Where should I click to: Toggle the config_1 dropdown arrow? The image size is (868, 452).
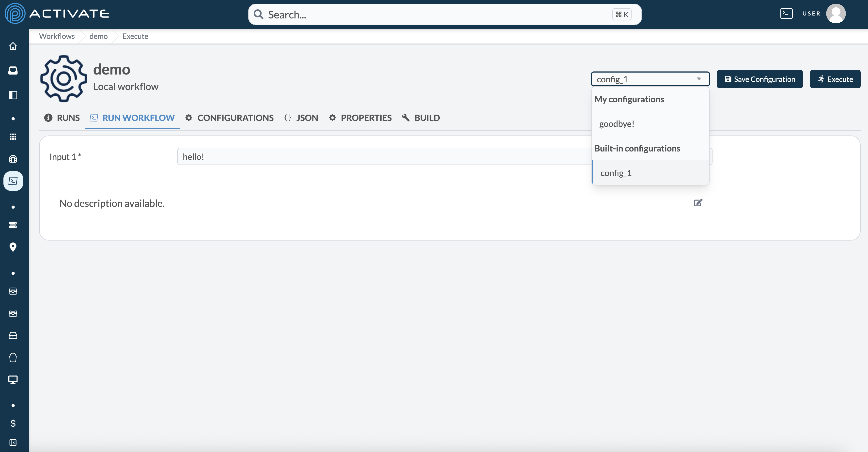699,79
